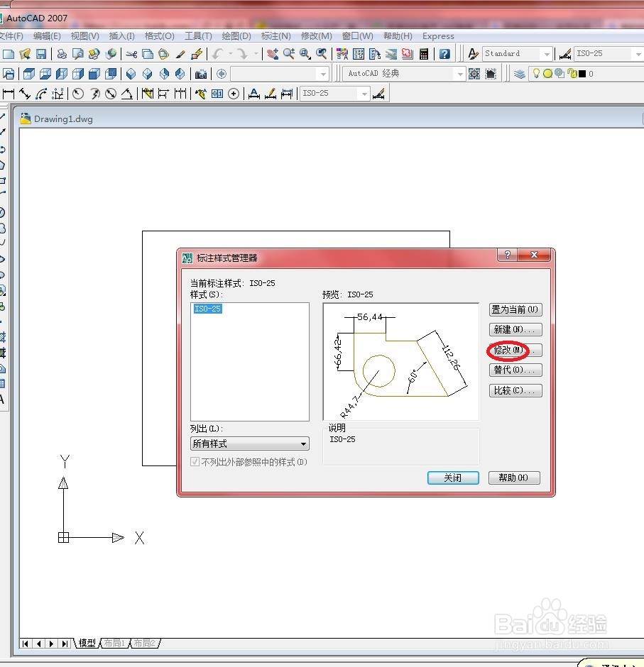Click the first-tab scroll arrow button
This screenshot has width=644, height=667.
coord(25,644)
